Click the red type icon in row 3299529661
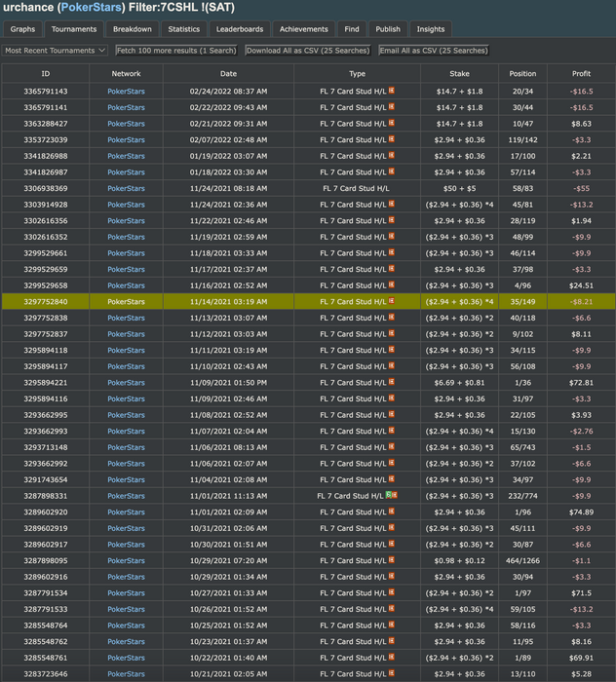Viewport: 616px width, 682px height. pos(392,252)
